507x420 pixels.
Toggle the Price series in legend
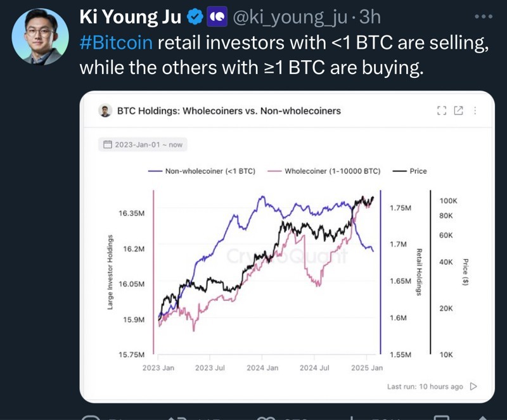coord(410,171)
